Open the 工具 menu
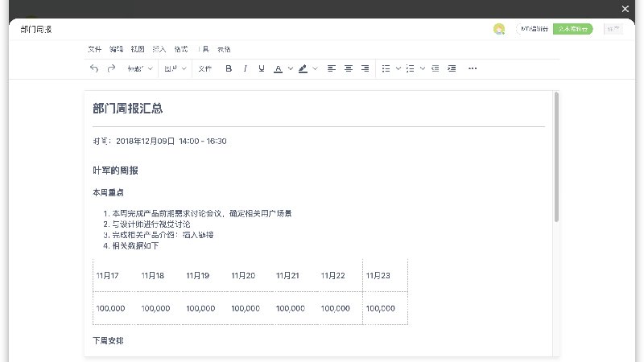The width and height of the screenshot is (644, 362). [204, 49]
